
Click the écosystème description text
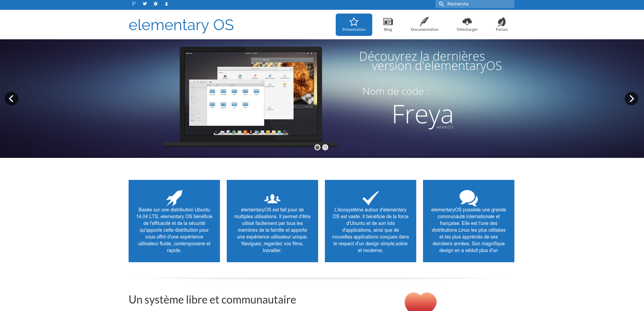click(371, 230)
